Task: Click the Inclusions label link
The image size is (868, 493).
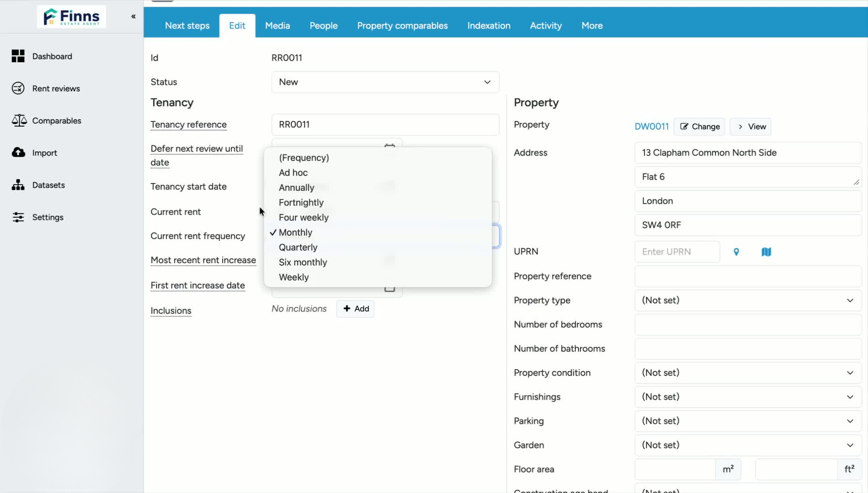Action: 171,311
